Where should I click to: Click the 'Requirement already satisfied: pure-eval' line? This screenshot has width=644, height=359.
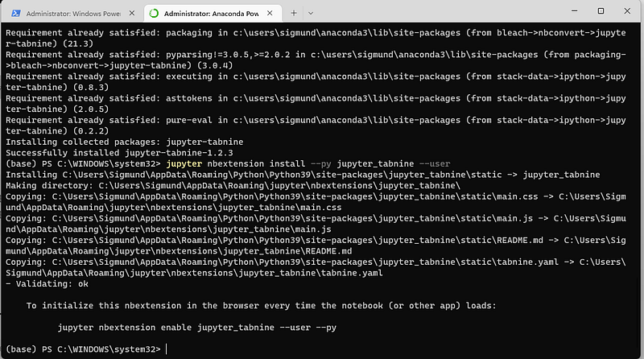[316, 126]
